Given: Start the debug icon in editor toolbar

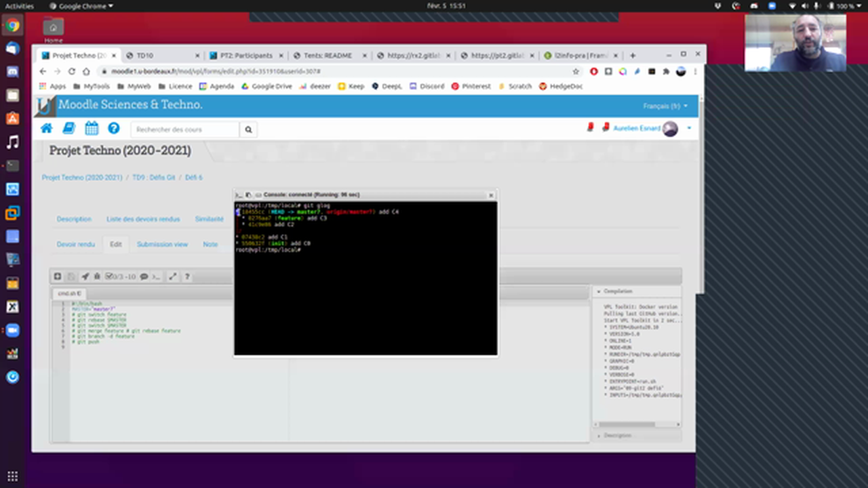Looking at the screenshot, I should [97, 277].
